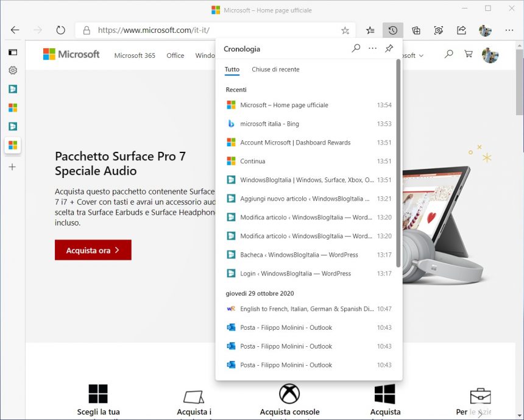
Task: Click the briefcase business icon
Action: point(480,396)
